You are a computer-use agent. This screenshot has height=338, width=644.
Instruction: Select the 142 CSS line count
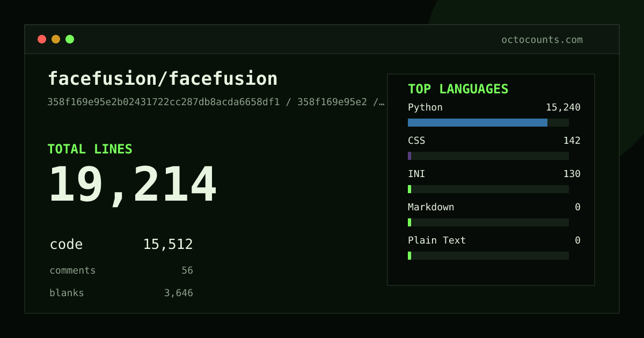coord(572,141)
